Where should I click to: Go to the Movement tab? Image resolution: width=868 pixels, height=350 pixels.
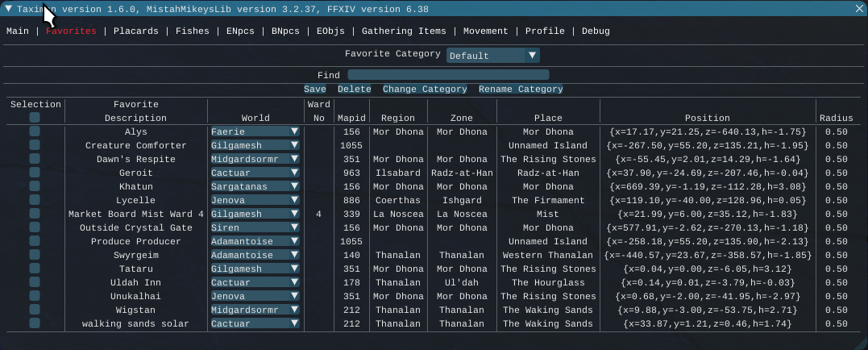[485, 31]
